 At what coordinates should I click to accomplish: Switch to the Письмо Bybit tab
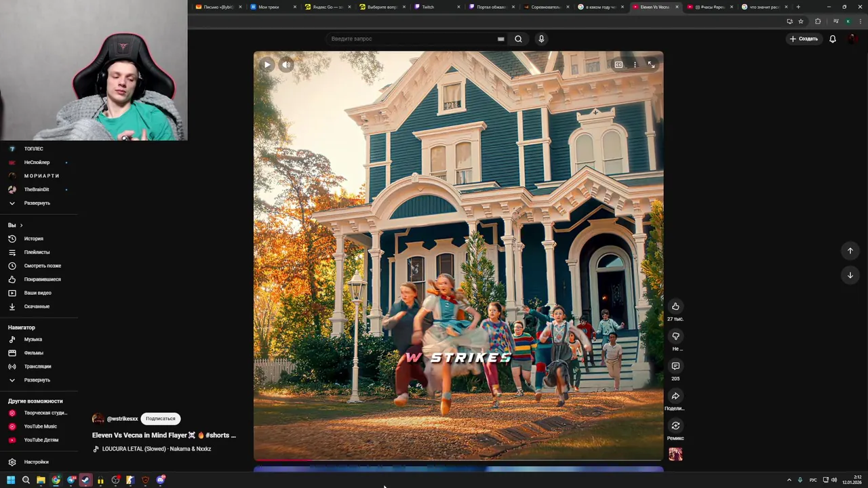218,7
